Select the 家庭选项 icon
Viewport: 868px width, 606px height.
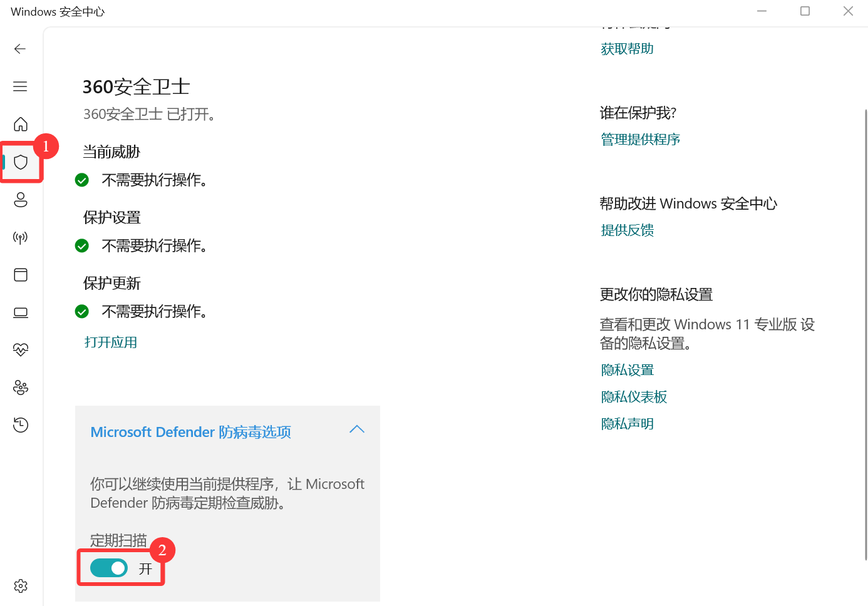[x=20, y=388]
